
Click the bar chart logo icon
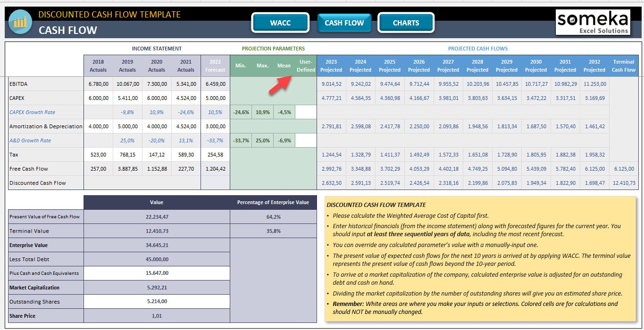(20, 22)
